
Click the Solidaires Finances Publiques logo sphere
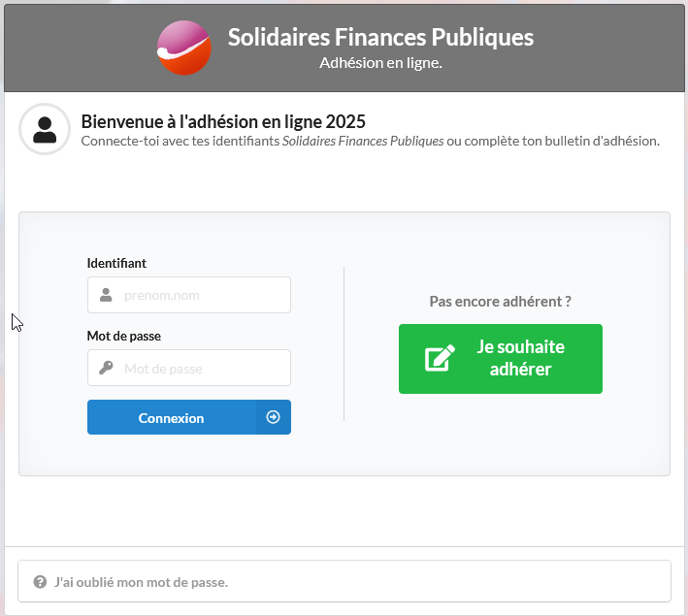coord(183,48)
